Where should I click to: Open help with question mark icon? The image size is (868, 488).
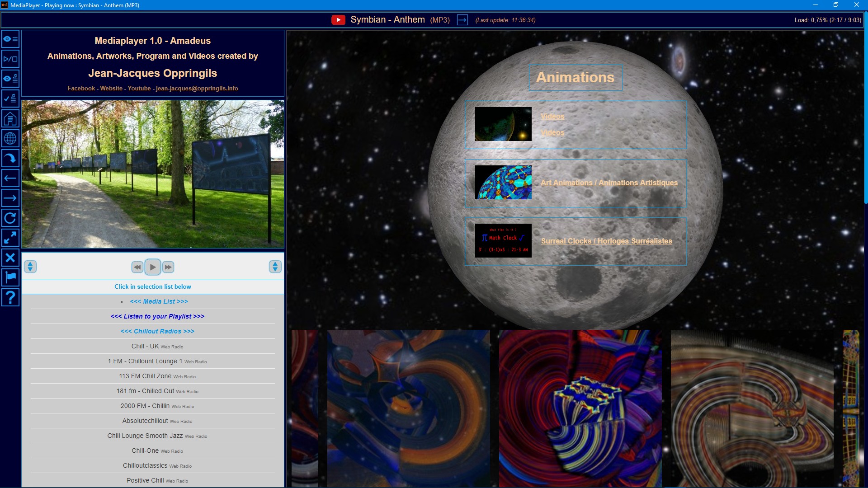click(x=10, y=297)
